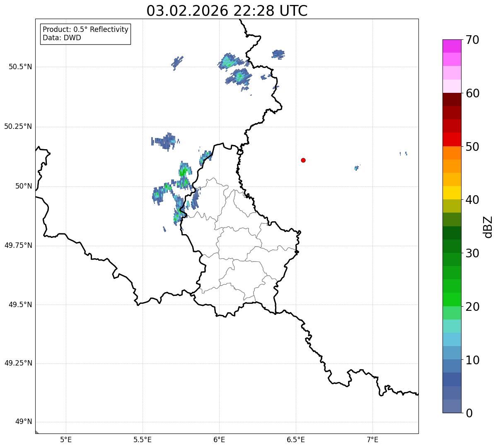Pick the yellow colorbar swatch at 40 dBZ

(452, 193)
